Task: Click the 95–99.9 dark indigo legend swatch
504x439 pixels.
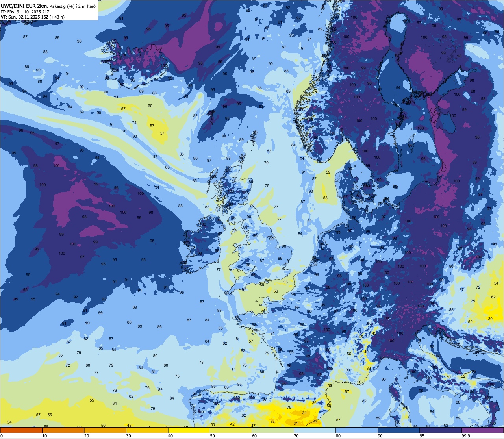Action: 441,430
